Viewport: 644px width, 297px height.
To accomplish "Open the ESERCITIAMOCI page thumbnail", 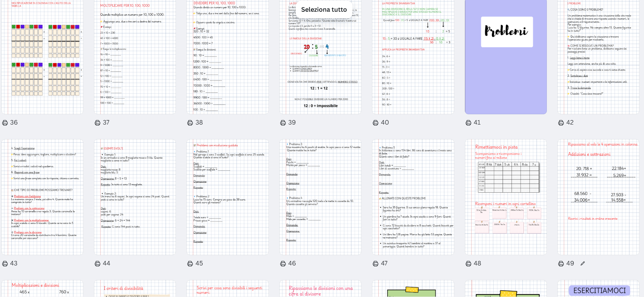I will point(598,288).
